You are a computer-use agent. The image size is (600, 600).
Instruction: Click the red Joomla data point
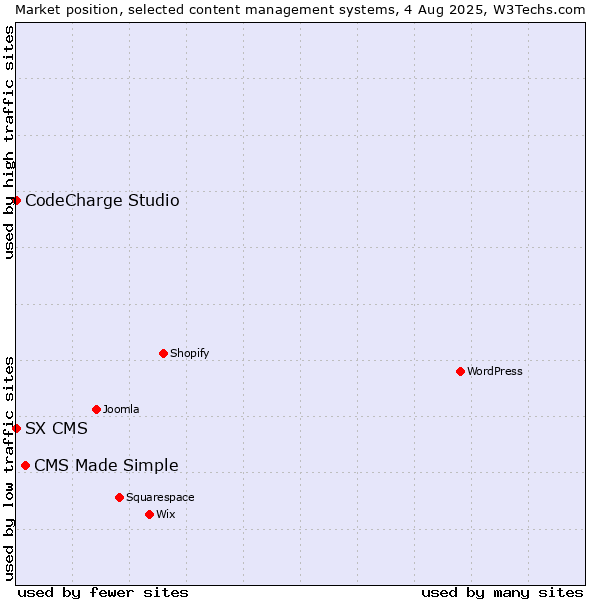96,410
